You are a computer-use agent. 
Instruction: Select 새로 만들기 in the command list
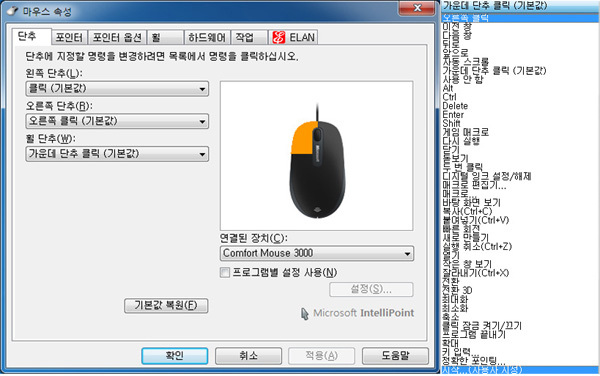[x=465, y=238]
